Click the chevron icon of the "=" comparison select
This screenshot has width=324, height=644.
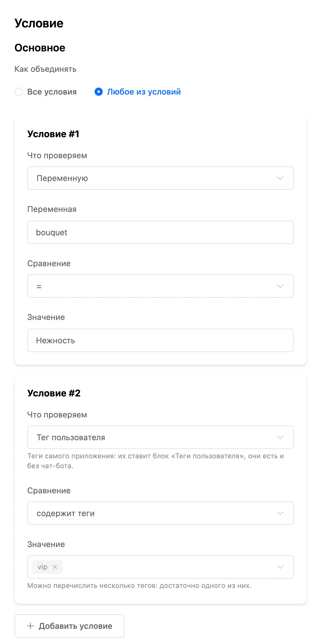[280, 286]
